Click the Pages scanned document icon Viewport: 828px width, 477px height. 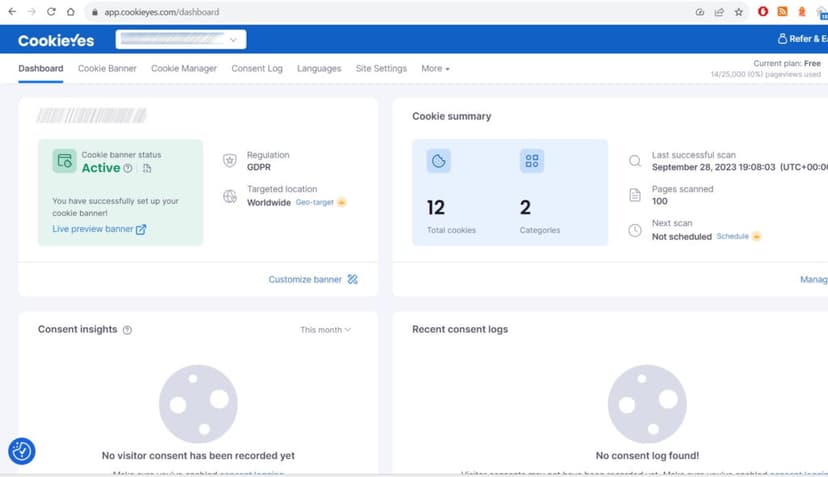click(635, 195)
